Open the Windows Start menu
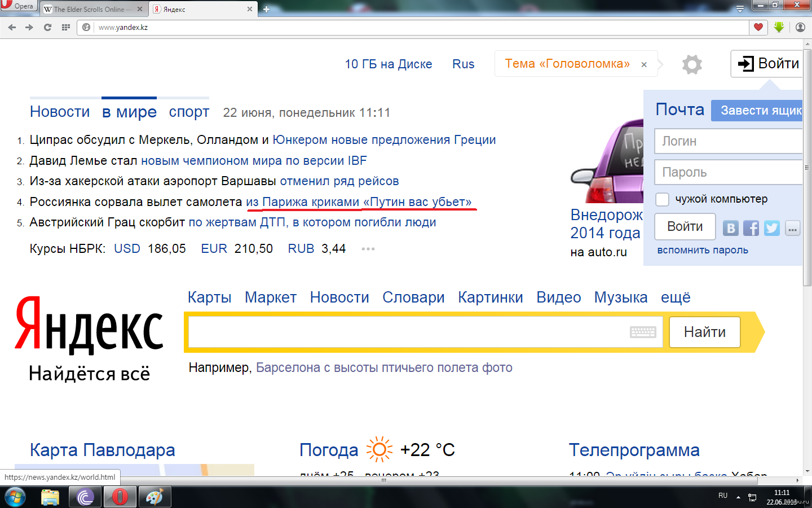This screenshot has height=508, width=812. coord(15,497)
